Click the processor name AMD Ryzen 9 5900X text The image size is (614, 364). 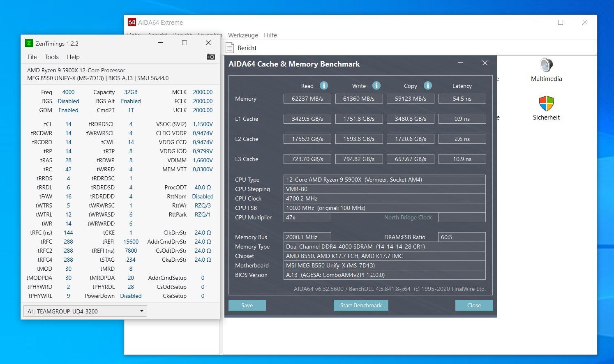tap(76, 70)
